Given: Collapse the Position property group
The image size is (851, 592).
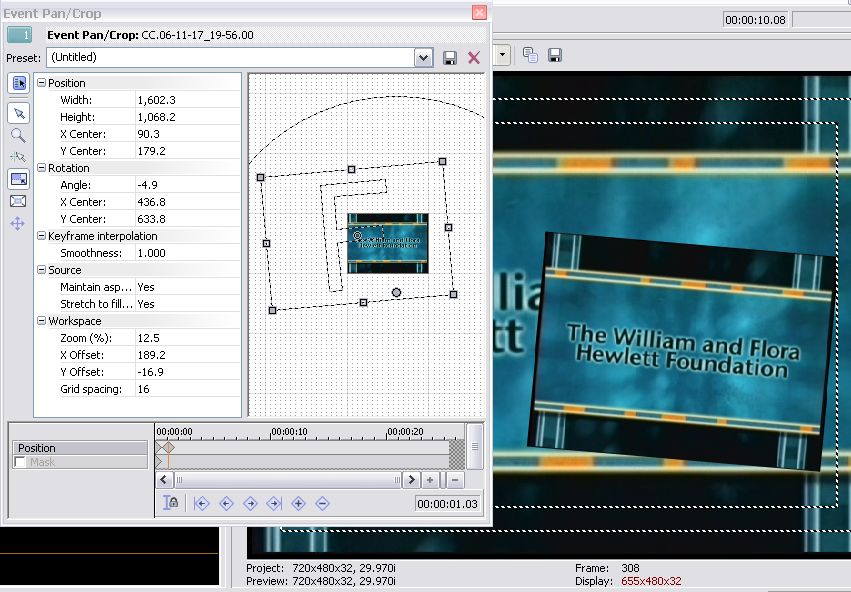Looking at the screenshot, I should click(x=41, y=83).
